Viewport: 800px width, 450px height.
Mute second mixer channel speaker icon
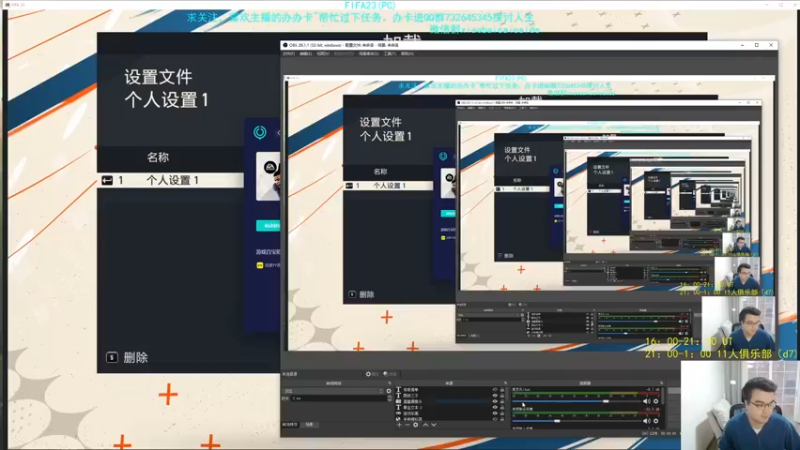(x=646, y=421)
